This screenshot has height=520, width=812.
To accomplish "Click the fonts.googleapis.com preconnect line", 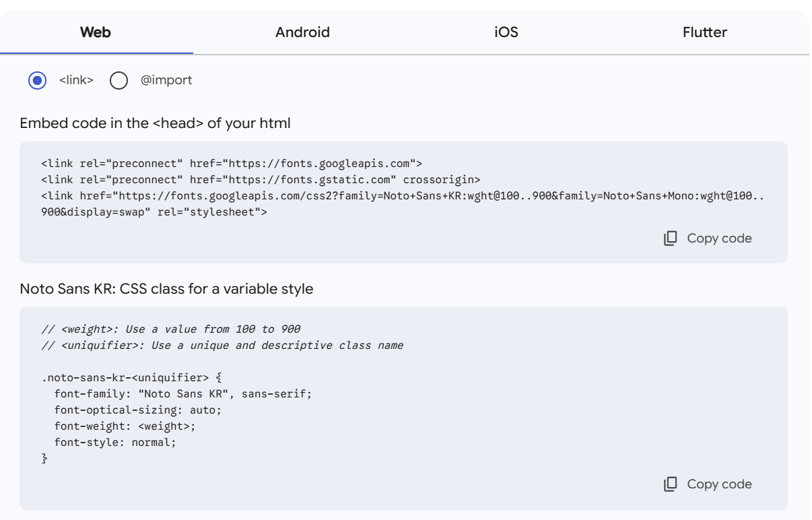I will pos(232,164).
